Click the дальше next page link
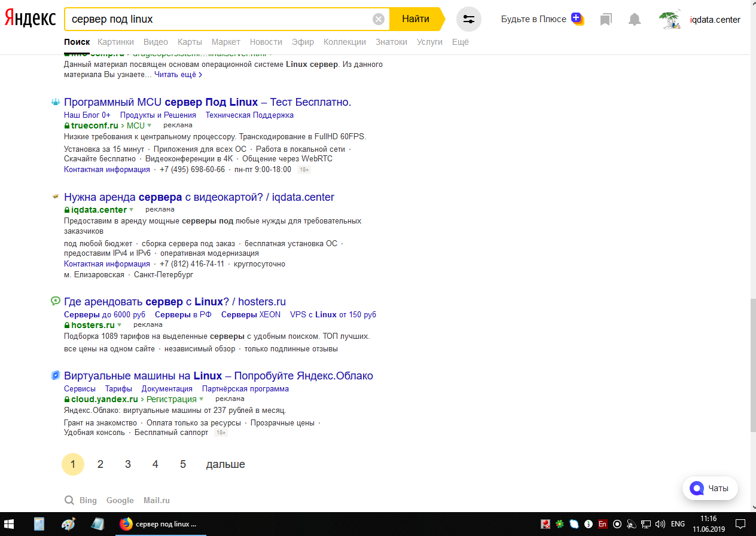This screenshot has width=756, height=536. tap(225, 464)
